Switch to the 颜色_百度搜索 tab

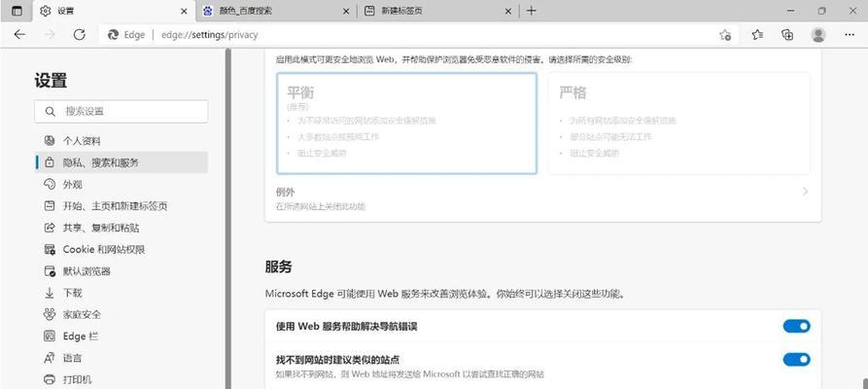tap(276, 11)
